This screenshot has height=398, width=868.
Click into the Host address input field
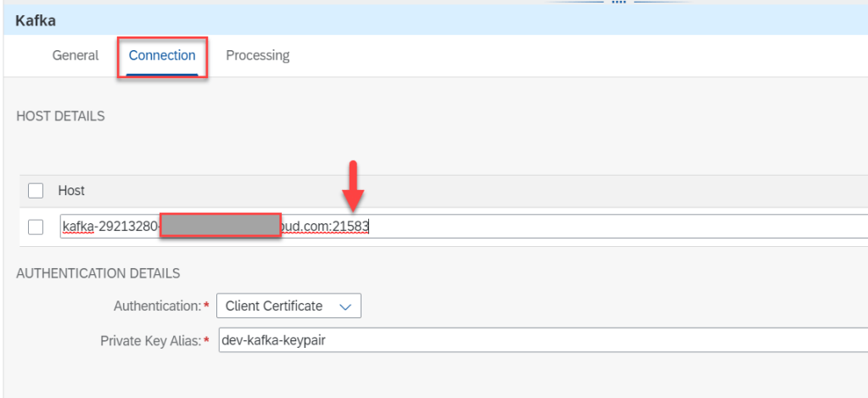594,227
